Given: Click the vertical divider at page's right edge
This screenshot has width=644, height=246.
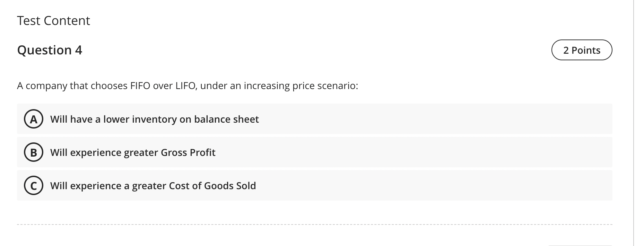Looking at the screenshot, I should [x=634, y=123].
